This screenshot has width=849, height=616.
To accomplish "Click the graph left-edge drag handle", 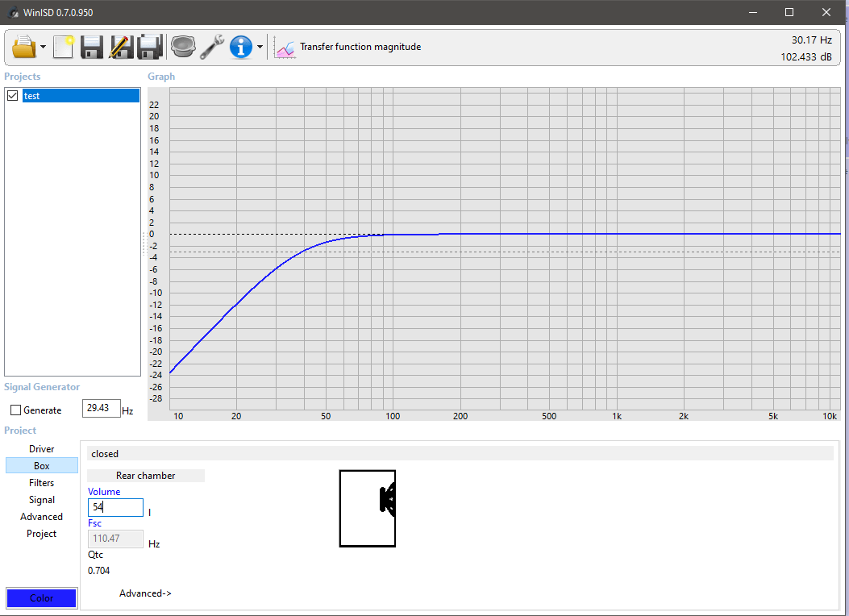I will [144, 243].
